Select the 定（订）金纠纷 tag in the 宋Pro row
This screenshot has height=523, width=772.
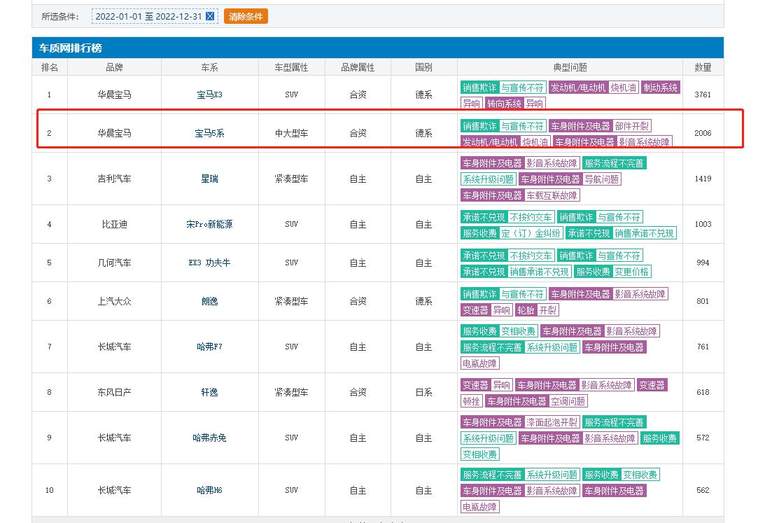tap(531, 233)
